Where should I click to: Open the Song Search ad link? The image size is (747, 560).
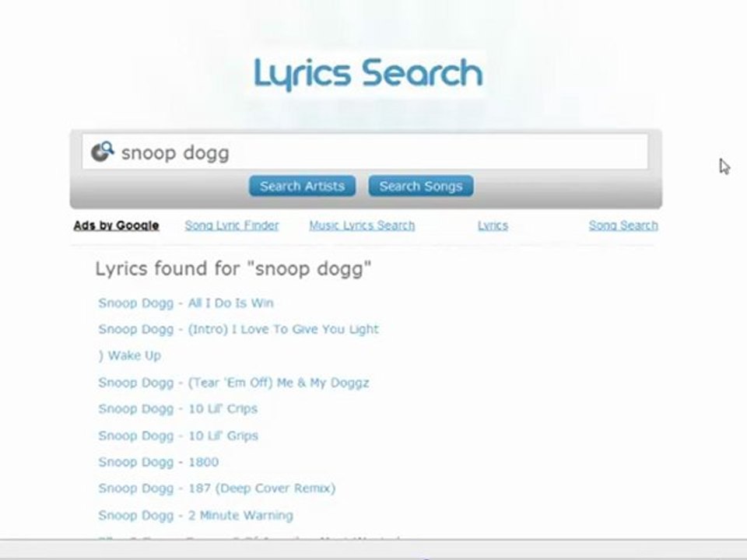(623, 226)
